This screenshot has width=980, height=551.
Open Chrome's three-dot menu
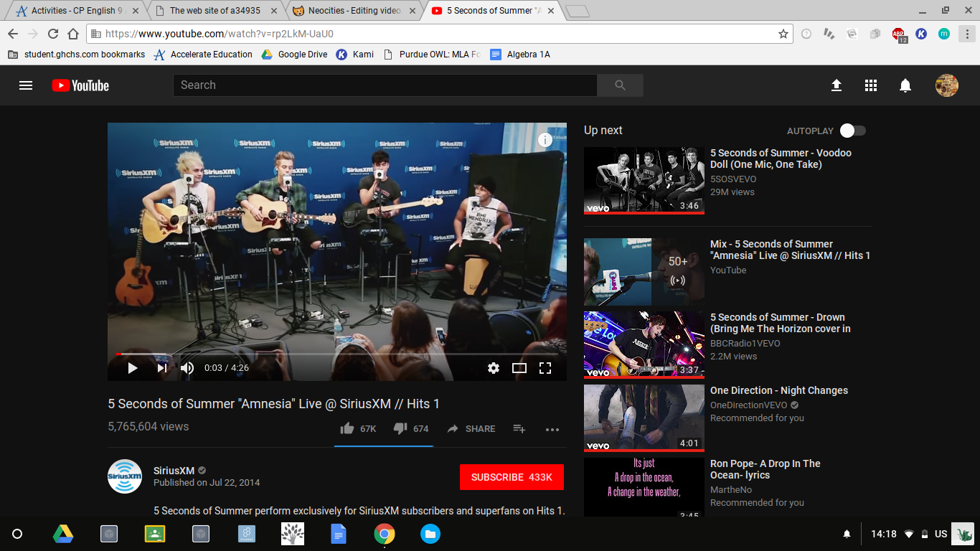pyautogui.click(x=966, y=34)
